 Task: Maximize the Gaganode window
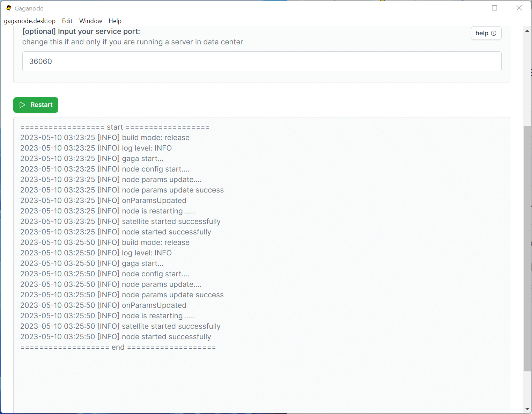494,8
